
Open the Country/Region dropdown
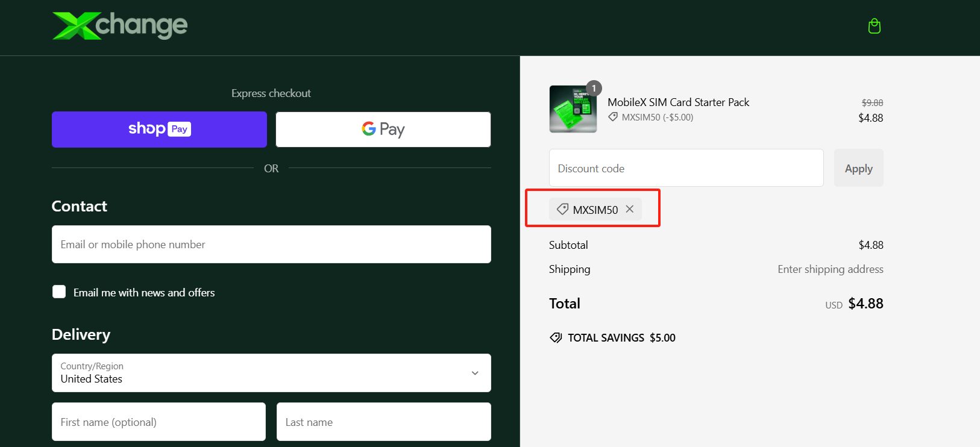tap(271, 373)
